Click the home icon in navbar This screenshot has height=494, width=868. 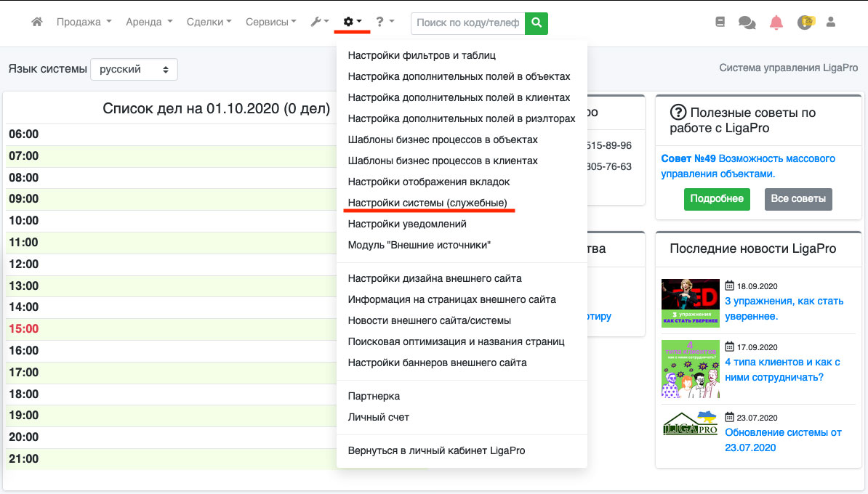click(37, 23)
